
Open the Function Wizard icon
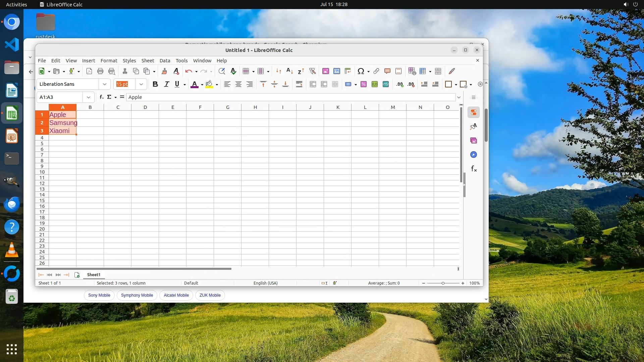tap(102, 97)
